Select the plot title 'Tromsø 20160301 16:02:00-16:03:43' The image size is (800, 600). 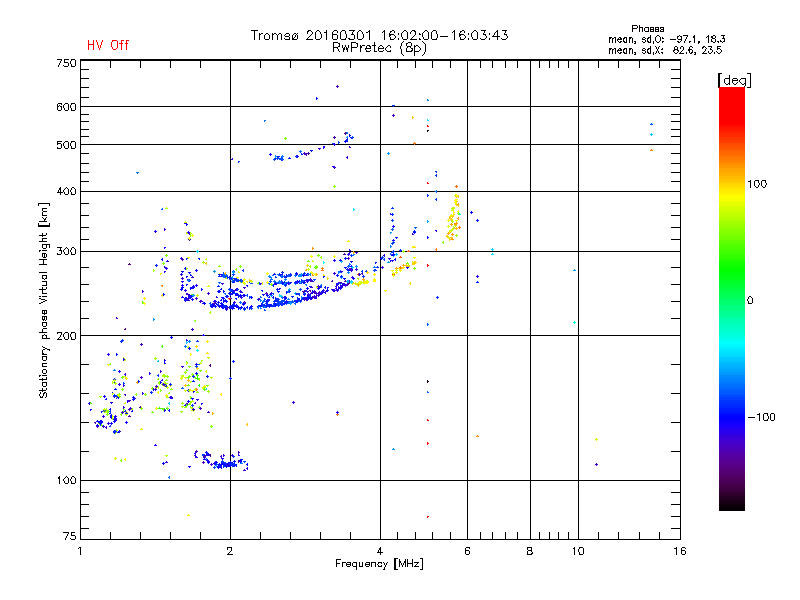pos(379,35)
